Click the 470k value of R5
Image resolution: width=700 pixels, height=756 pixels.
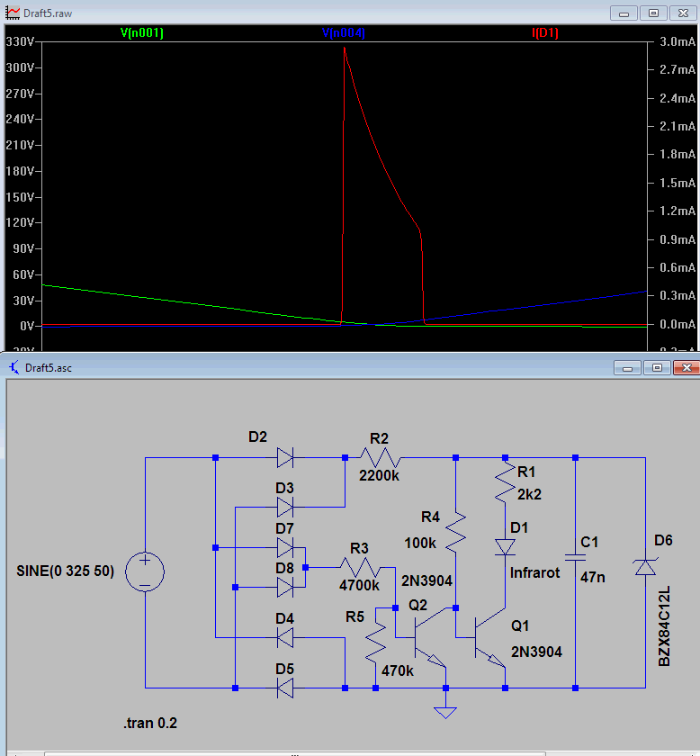tap(398, 671)
